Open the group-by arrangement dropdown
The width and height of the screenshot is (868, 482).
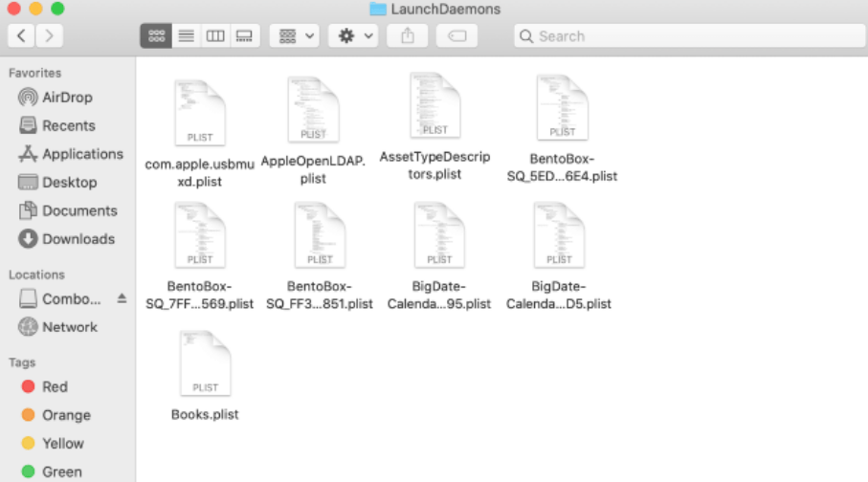point(295,36)
